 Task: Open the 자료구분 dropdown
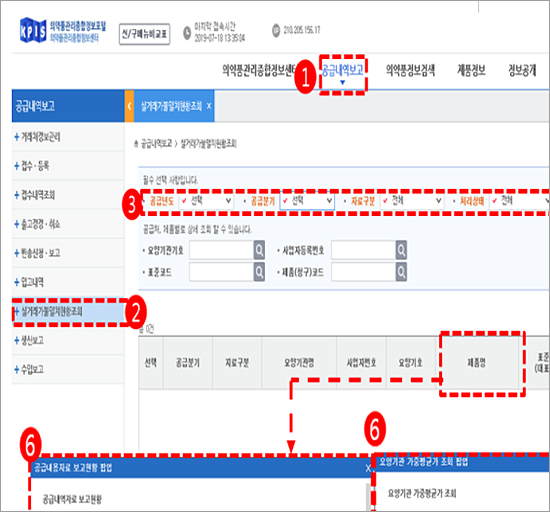pyautogui.click(x=412, y=201)
